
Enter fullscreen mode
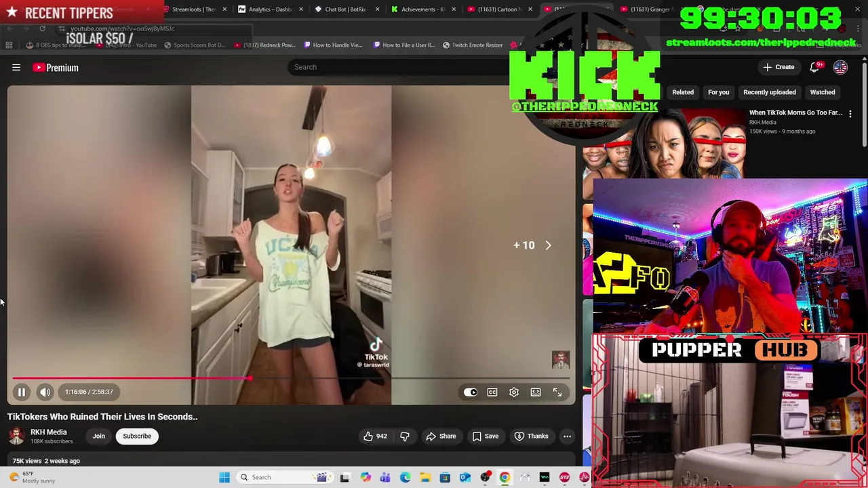tap(557, 392)
